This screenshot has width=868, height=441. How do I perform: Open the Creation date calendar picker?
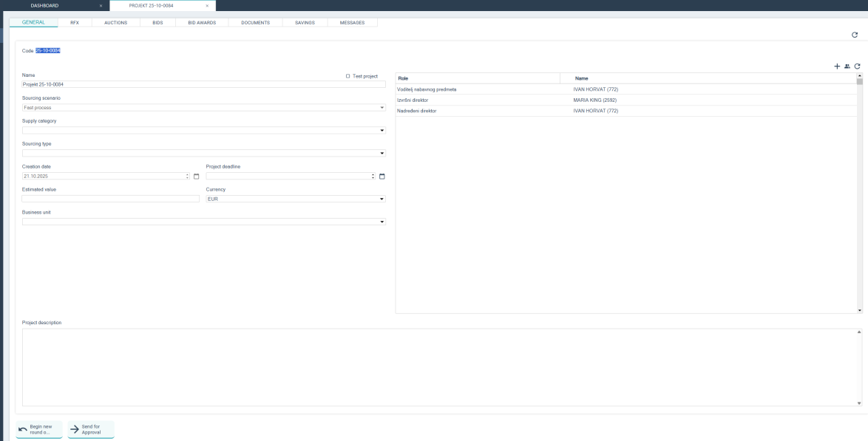point(196,177)
